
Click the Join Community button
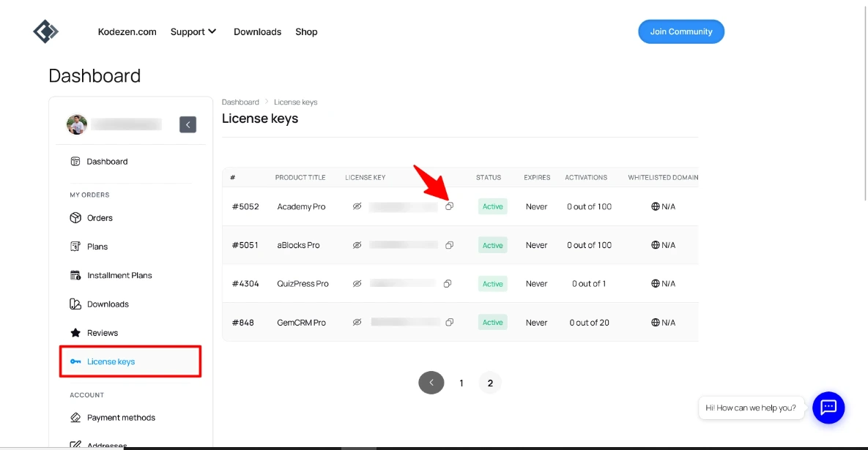click(x=681, y=31)
